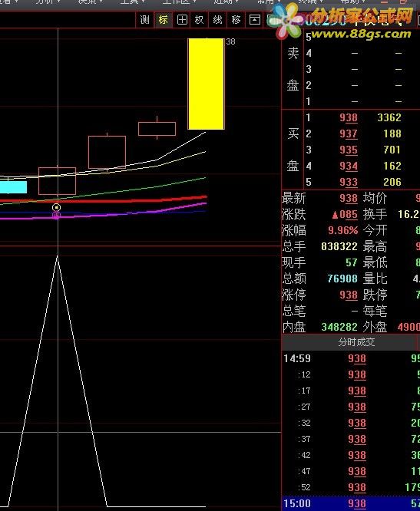Click the 卖盘 sell level 1 row
Image resolution: width=420 pixels, height=511 pixels.
click(362, 101)
